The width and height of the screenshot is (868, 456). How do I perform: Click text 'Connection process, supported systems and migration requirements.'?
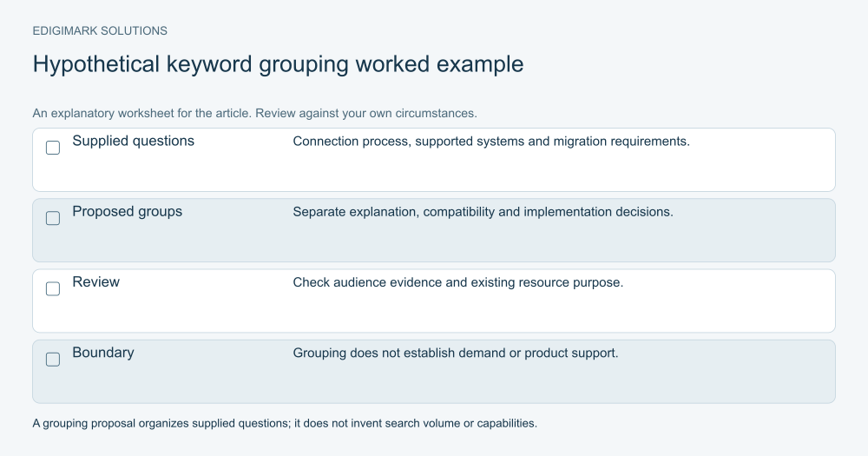(x=491, y=142)
